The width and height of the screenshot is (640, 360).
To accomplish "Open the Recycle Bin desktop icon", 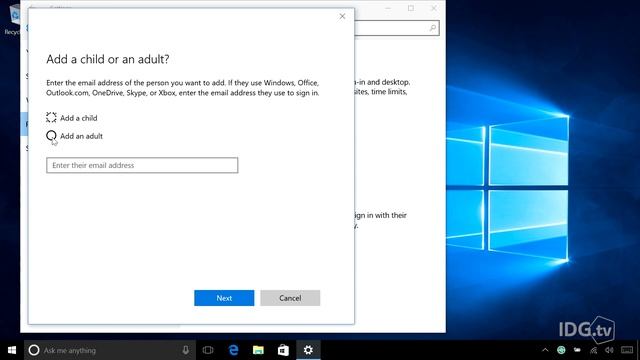I will click(12, 20).
